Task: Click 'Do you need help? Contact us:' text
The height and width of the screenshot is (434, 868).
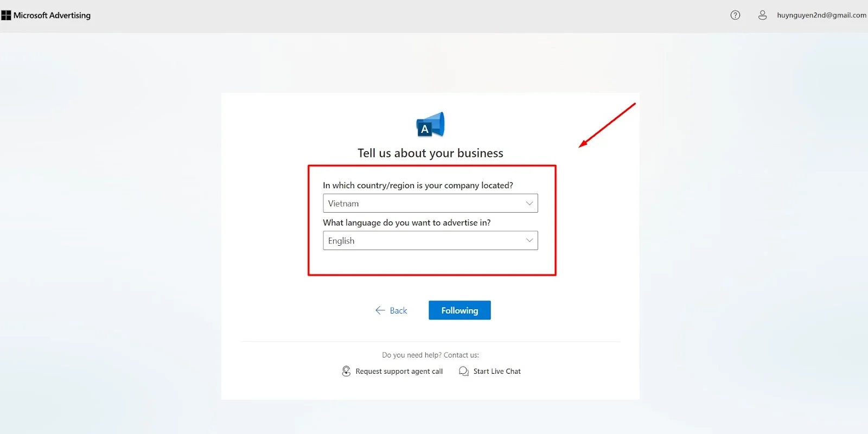Action: [x=430, y=355]
